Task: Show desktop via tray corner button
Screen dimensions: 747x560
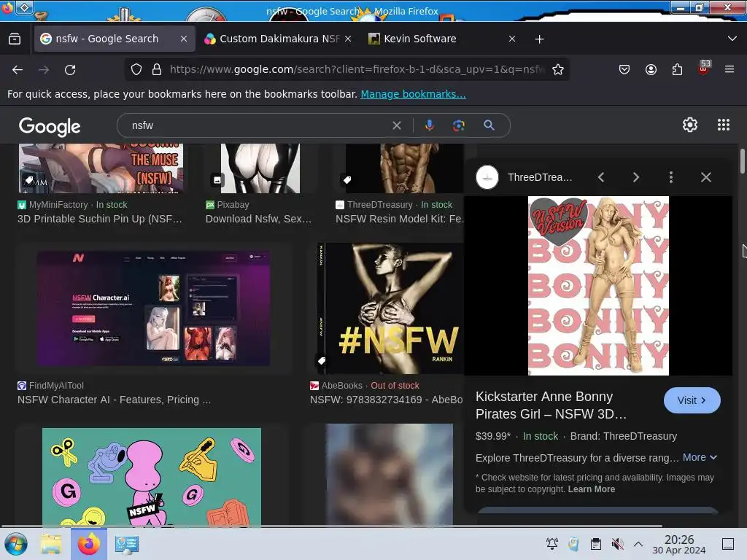Action: 728,544
